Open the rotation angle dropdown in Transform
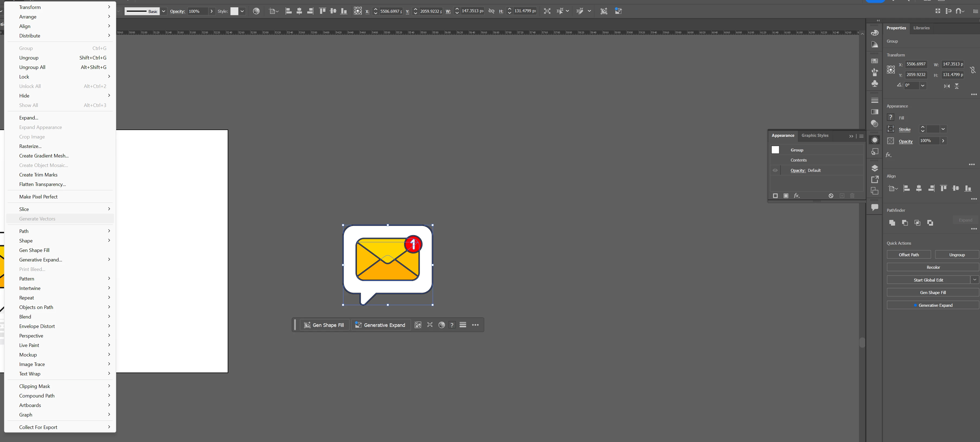The width and height of the screenshot is (980, 442). click(x=922, y=86)
